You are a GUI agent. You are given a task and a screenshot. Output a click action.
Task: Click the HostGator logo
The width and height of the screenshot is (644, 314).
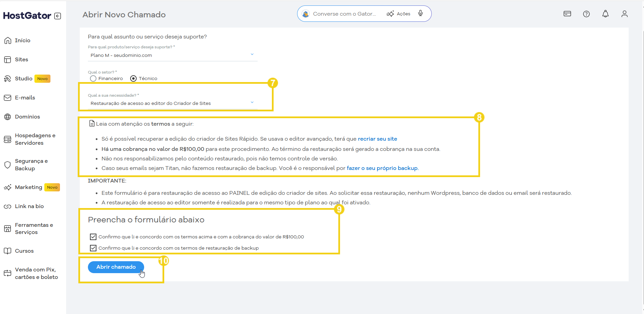pos(27,16)
